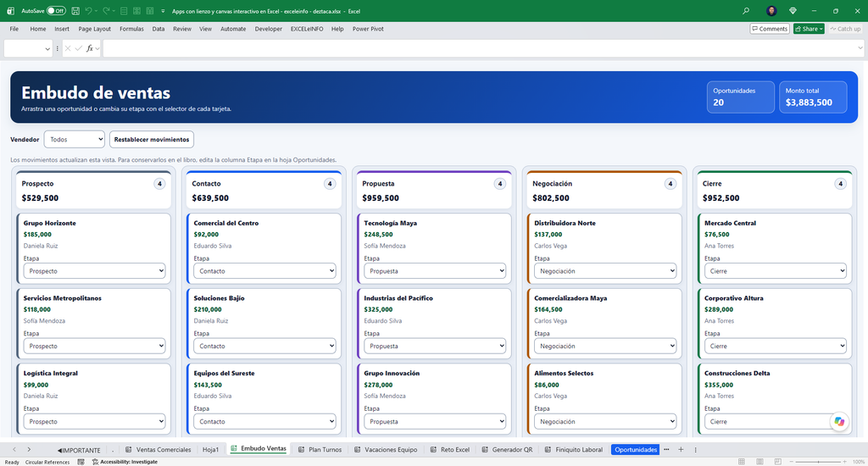Click the Undo arrow icon

(x=88, y=11)
